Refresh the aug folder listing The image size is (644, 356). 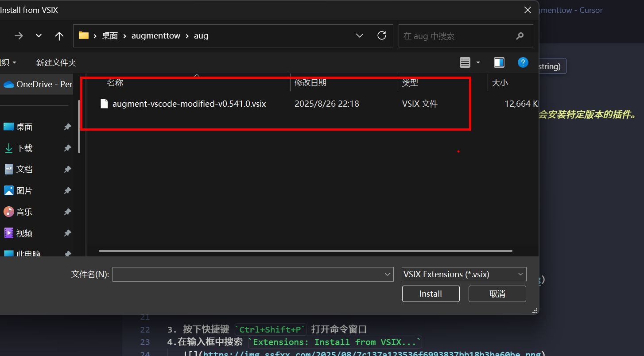381,36
